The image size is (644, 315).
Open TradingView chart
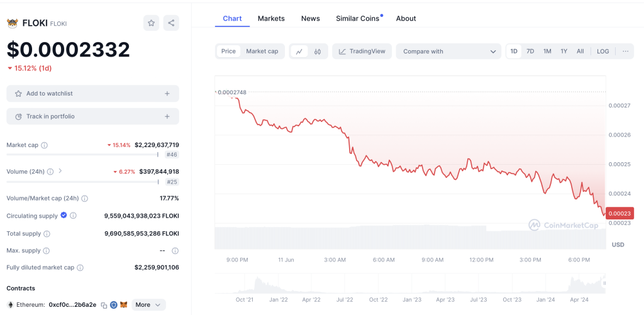pos(362,52)
